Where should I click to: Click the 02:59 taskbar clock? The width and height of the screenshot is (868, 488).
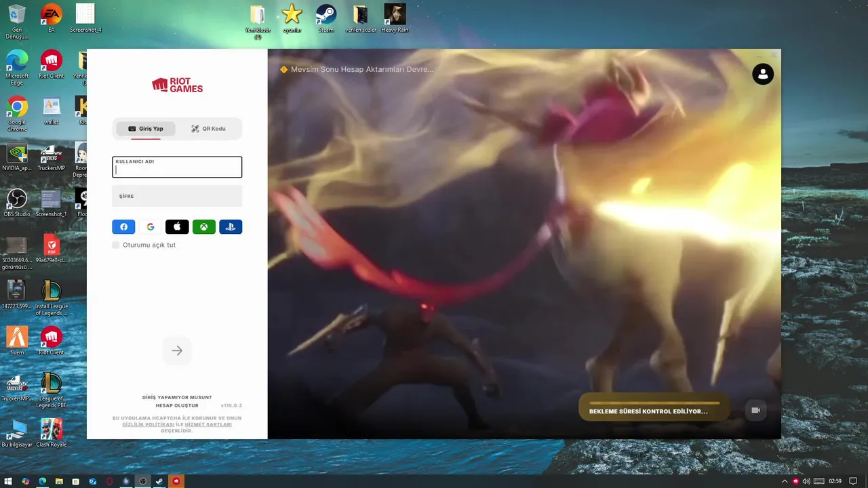[835, 481]
